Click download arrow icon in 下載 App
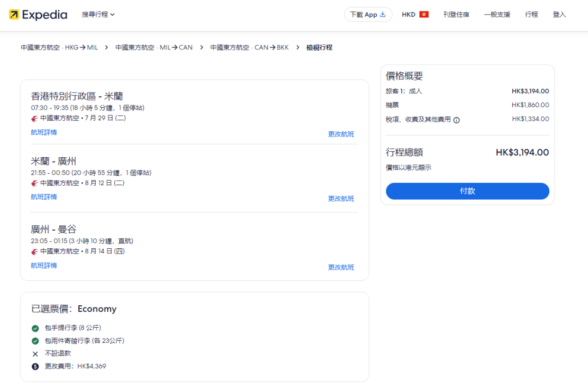 click(x=383, y=14)
